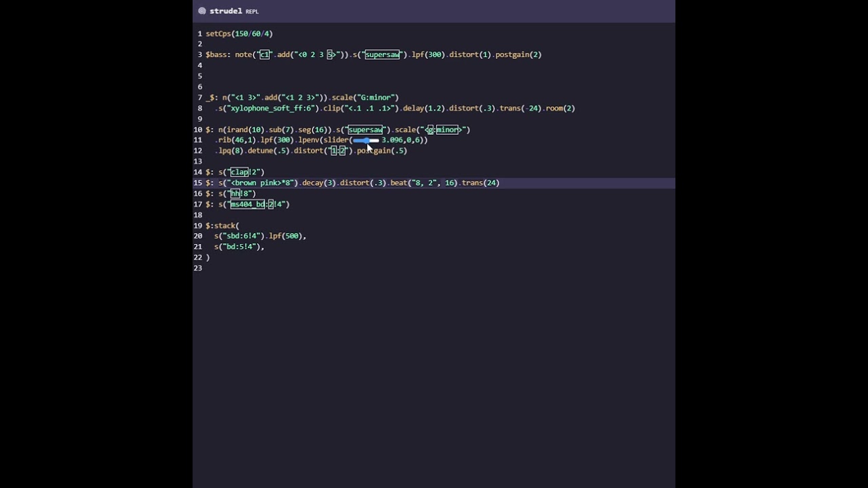
Task: Click ".lpq(8)" on line 12
Action: [229, 151]
